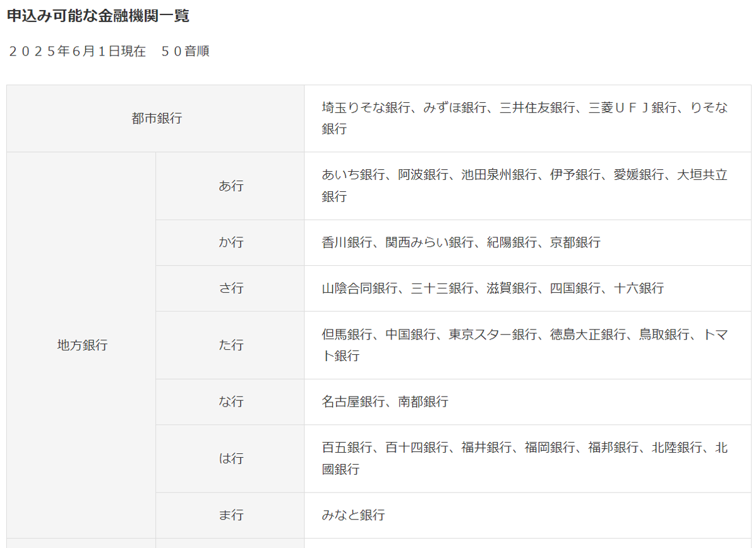Viewport: 756px width, 548px height.
Task: Click the bank name みずほ銀行
Action: [455, 107]
